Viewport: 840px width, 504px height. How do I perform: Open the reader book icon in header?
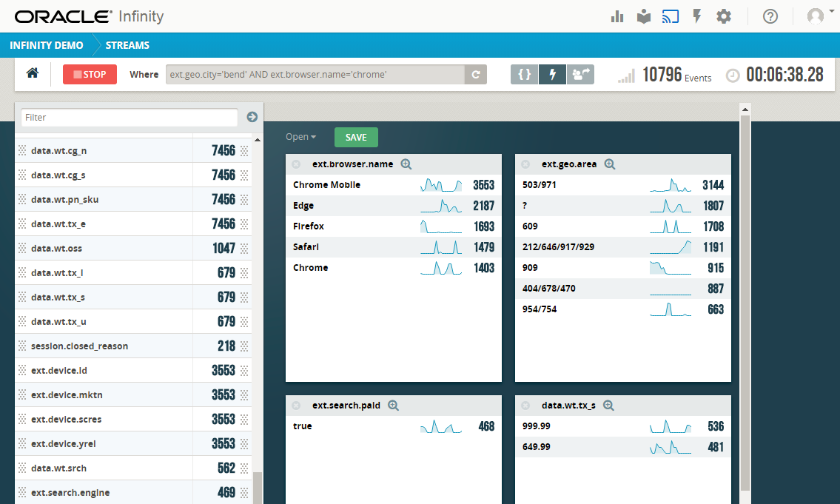point(643,16)
